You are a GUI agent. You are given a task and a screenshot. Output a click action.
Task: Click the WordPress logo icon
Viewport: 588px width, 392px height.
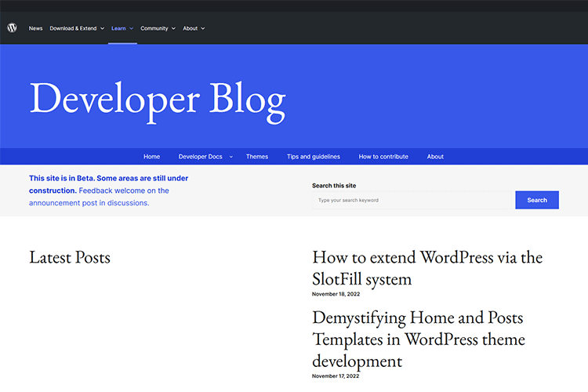(x=13, y=28)
